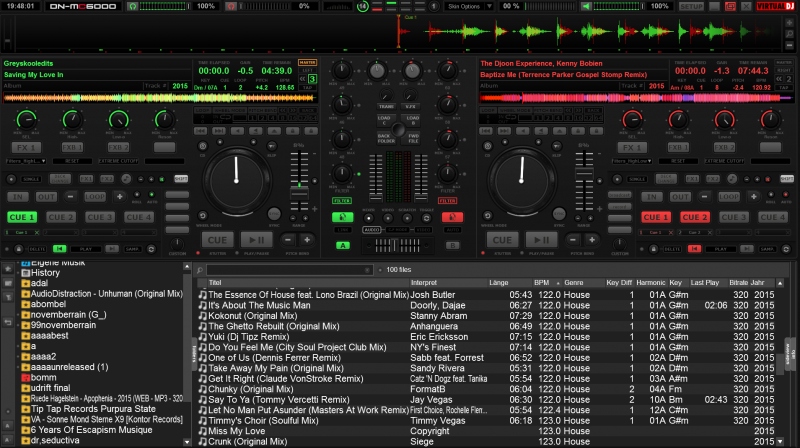
Task: Assign crossfader side B button
Action: [x=453, y=245]
